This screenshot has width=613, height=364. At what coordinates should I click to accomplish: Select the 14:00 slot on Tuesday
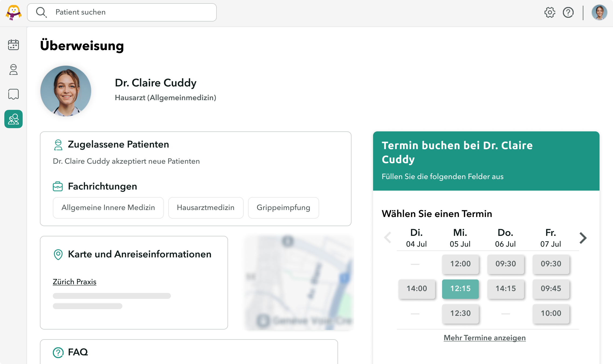click(417, 289)
